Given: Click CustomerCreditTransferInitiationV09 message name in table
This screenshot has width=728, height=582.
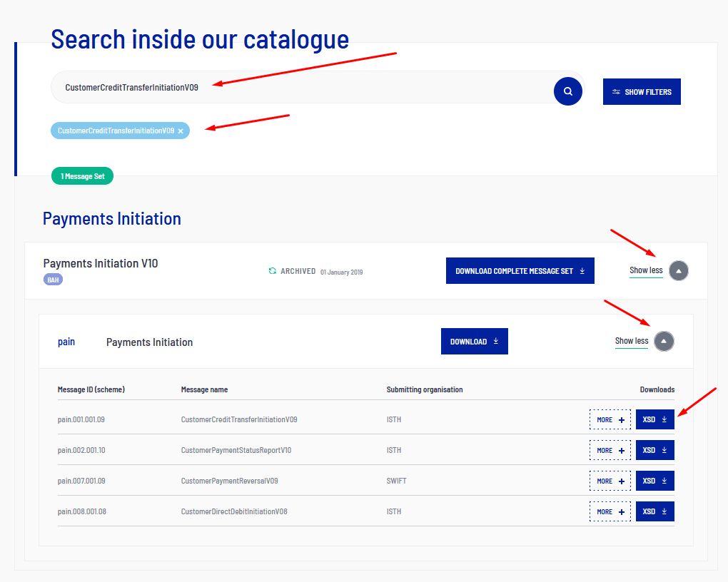Looking at the screenshot, I should [x=239, y=419].
